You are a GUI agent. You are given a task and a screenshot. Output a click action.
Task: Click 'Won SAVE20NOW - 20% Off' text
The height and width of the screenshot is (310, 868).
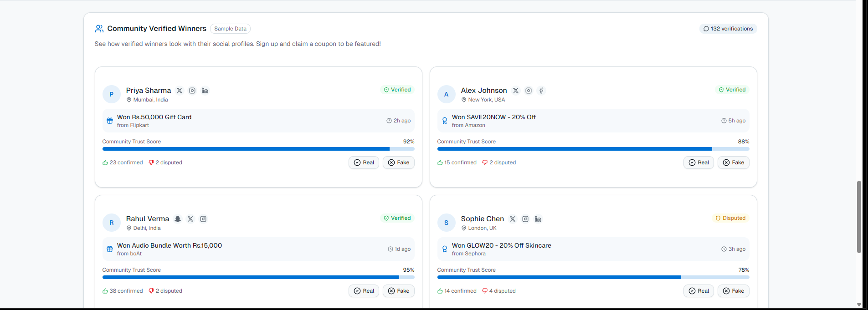coord(494,117)
